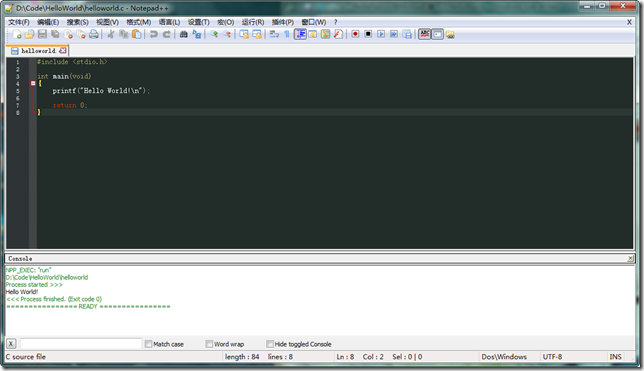The image size is (644, 371).
Task: Copy selection via toolbar copy icon
Action: click(x=124, y=35)
